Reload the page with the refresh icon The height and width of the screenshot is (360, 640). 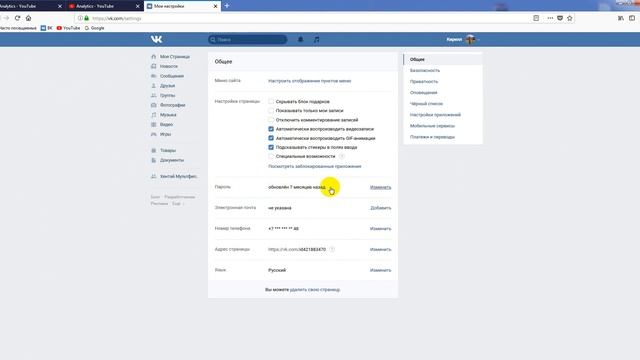click(17, 18)
